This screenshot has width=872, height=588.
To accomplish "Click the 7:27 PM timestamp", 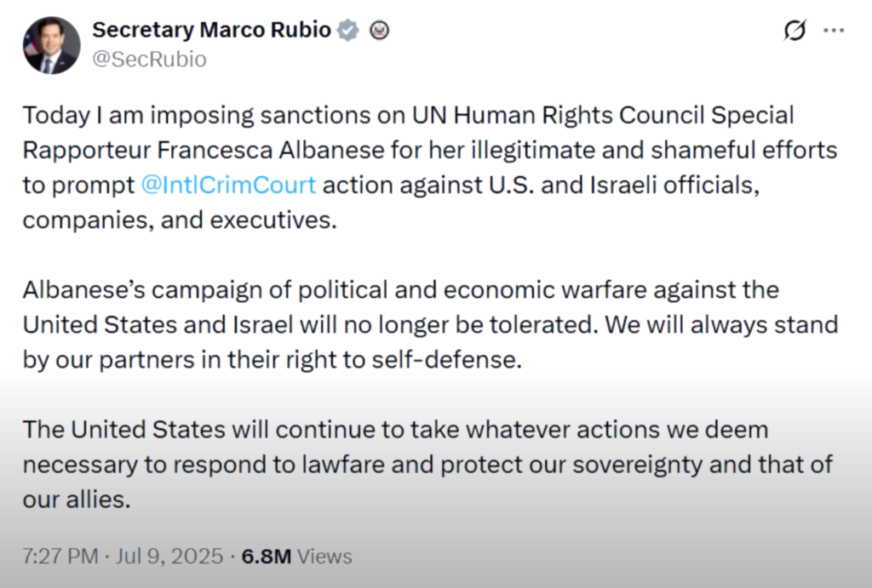I will point(61,557).
